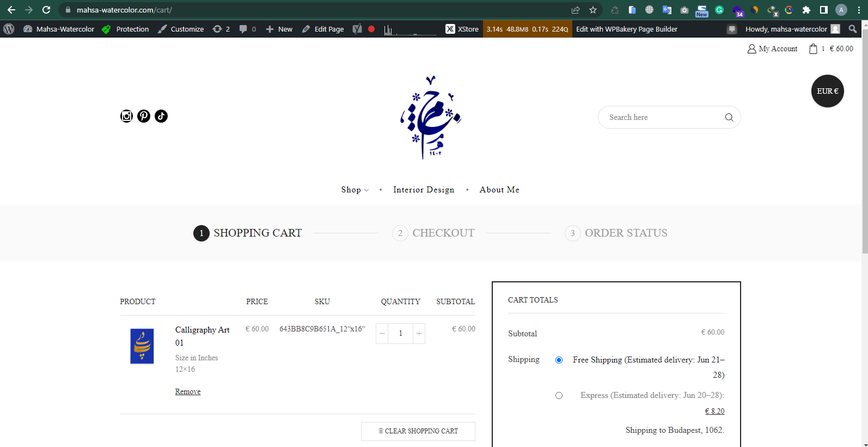Open the Mahsa-Watercolor site dashboard menu
The height and width of the screenshot is (447, 868).
(59, 29)
